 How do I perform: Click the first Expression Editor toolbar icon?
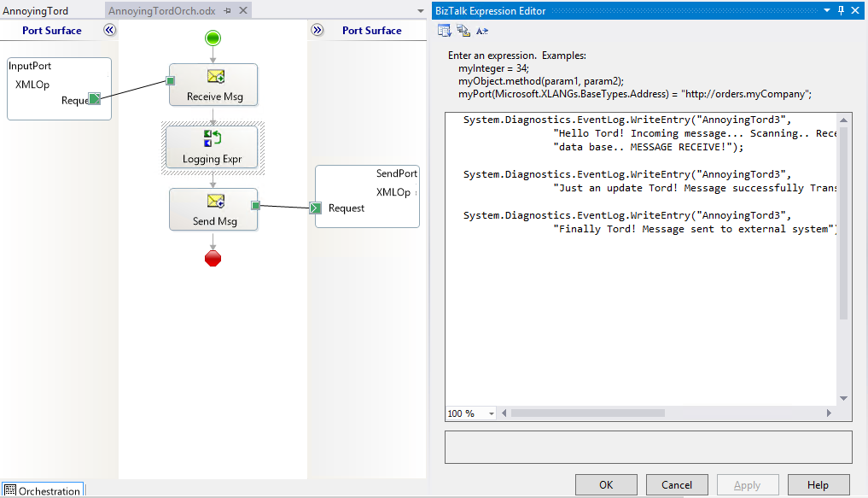coord(445,31)
